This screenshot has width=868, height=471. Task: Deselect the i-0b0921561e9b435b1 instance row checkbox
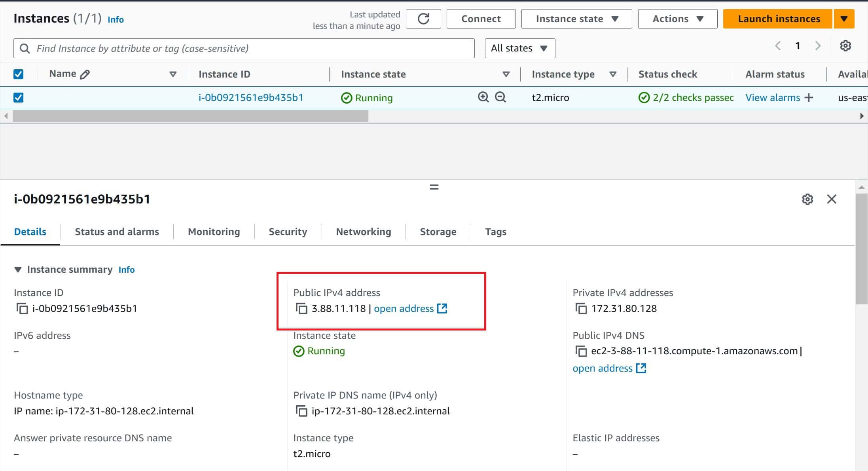point(19,97)
